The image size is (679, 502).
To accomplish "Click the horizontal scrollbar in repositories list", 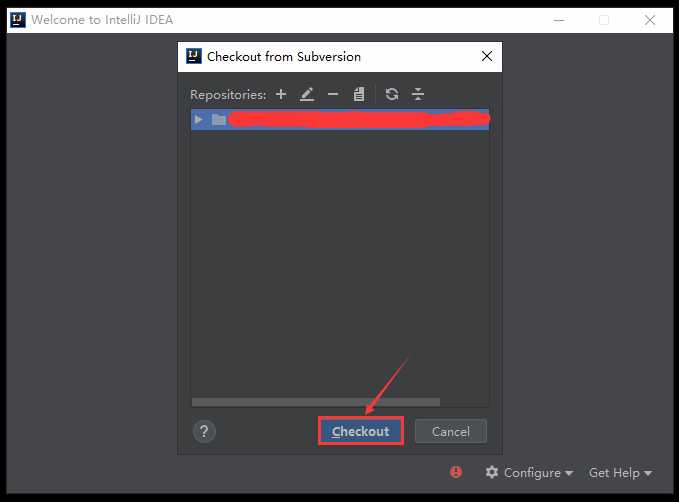I will (316, 402).
